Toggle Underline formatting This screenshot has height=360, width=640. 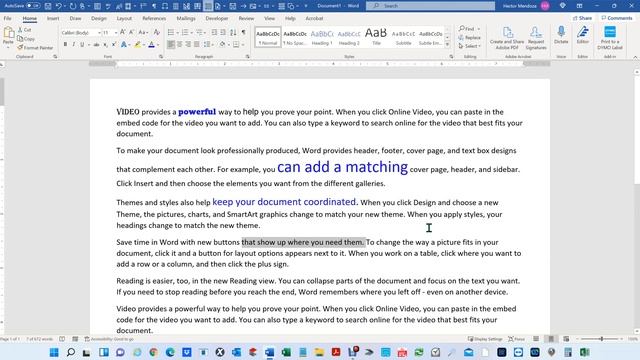pyautogui.click(x=82, y=44)
